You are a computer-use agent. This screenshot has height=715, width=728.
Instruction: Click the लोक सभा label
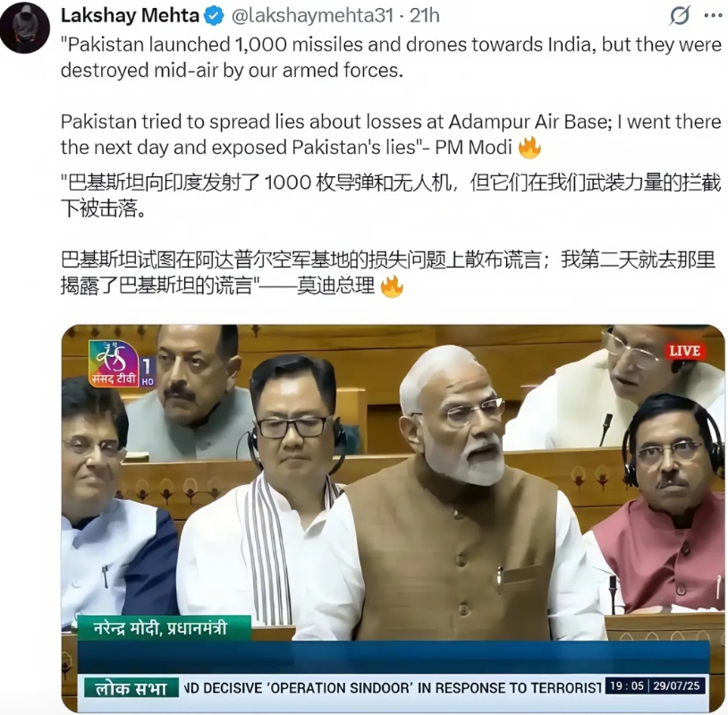(x=131, y=687)
